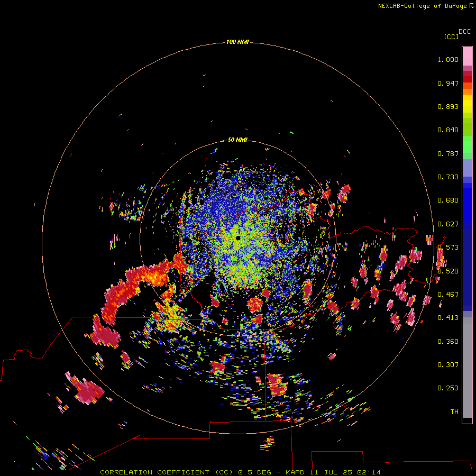Screen dimensions: 476x476
Task: Pick the black bottom color bar segment
Action: pyautogui.click(x=467, y=420)
